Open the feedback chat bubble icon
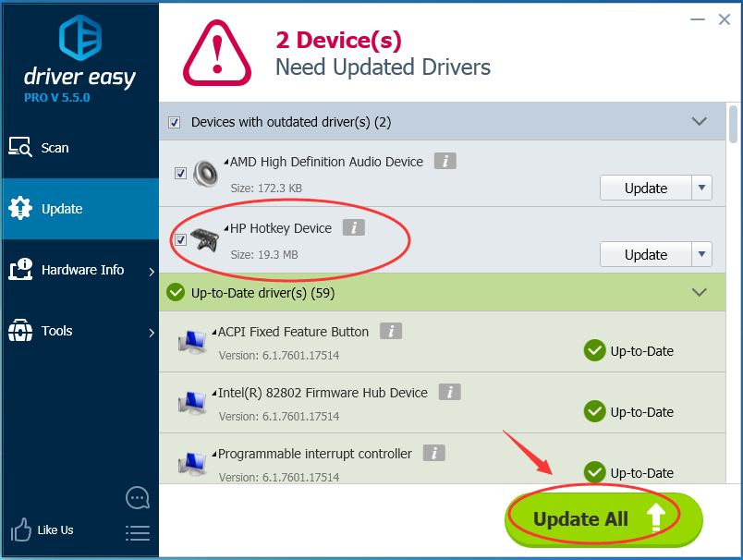 pos(137,498)
